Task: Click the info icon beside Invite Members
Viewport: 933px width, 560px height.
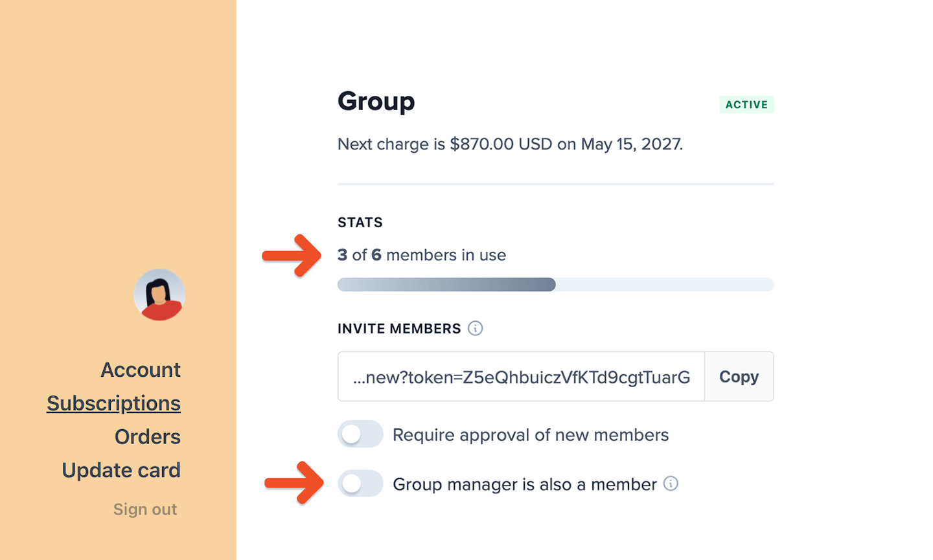Action: tap(475, 328)
